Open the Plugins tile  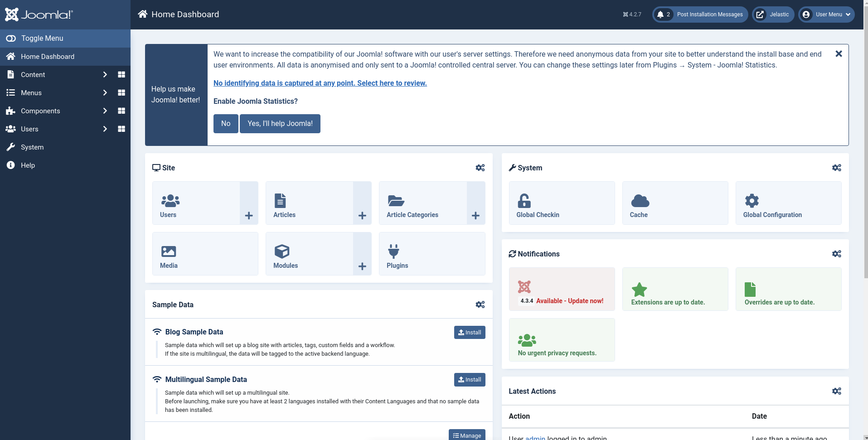point(432,254)
